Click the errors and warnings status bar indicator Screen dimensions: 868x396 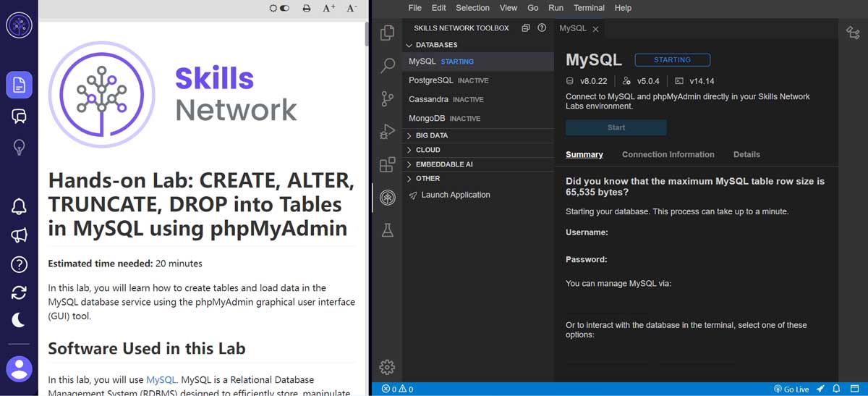click(x=398, y=389)
